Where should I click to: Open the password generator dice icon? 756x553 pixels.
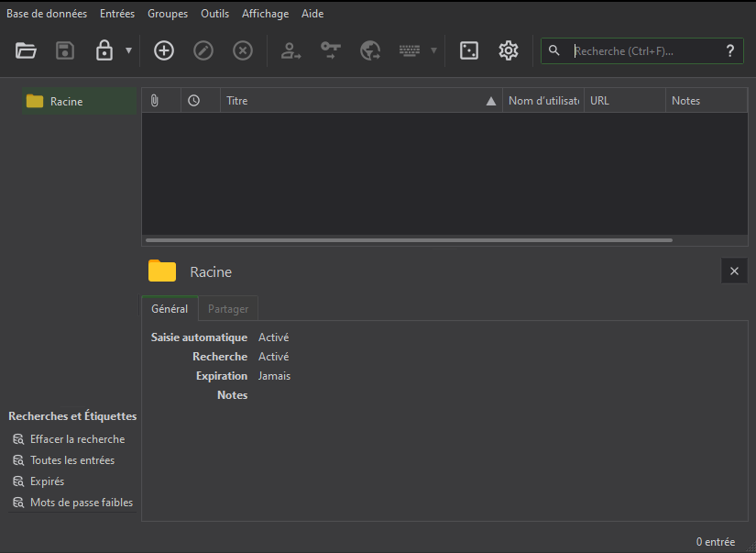468,50
